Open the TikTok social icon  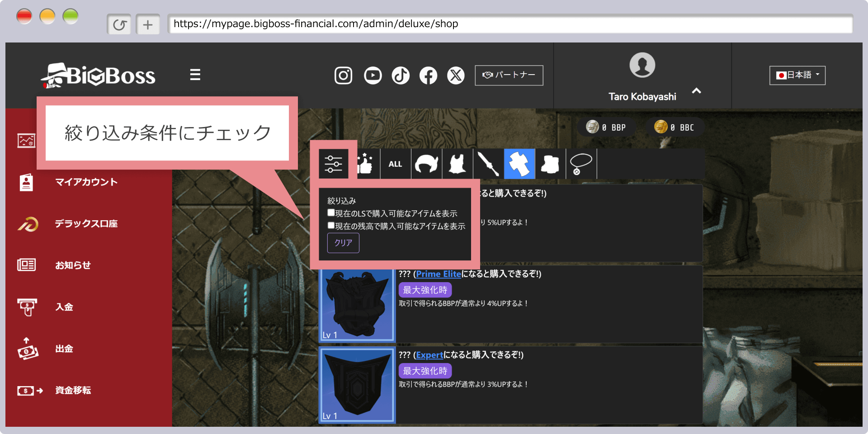click(x=401, y=75)
